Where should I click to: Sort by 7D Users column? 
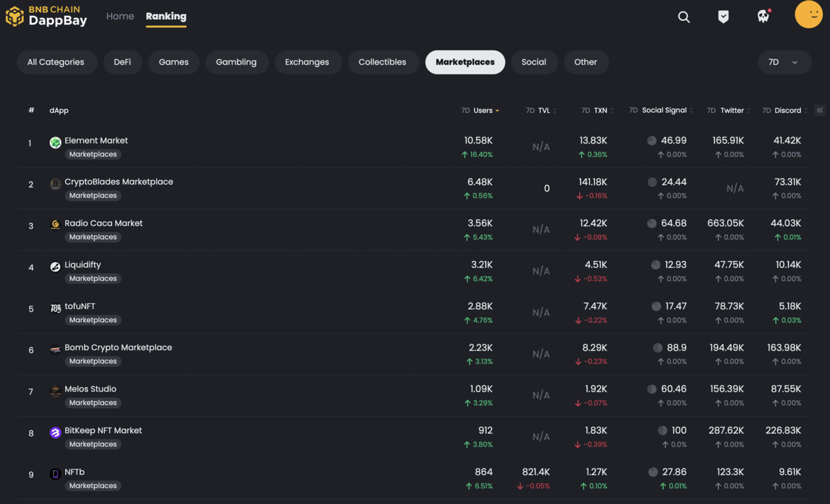click(x=480, y=110)
